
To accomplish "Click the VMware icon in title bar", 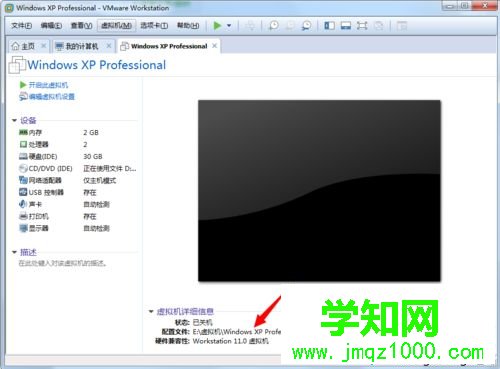I will click(x=10, y=8).
